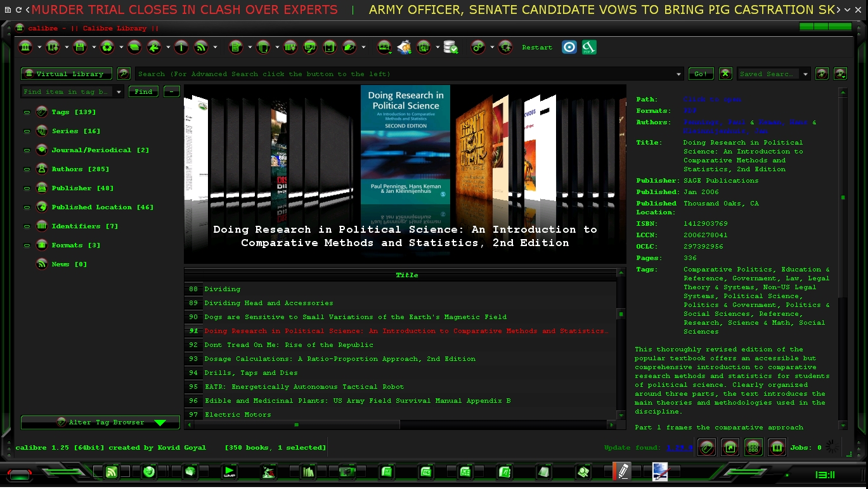The height and width of the screenshot is (489, 868).
Task: Expand the Tags [139] category
Action: [x=27, y=112]
